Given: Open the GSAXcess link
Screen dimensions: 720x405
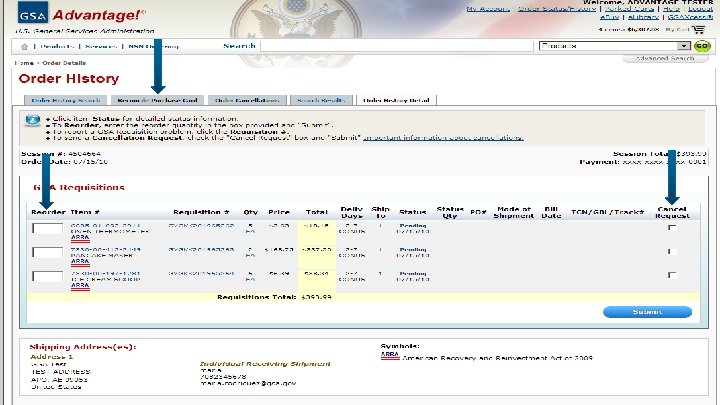Looking at the screenshot, I should coord(690,17).
